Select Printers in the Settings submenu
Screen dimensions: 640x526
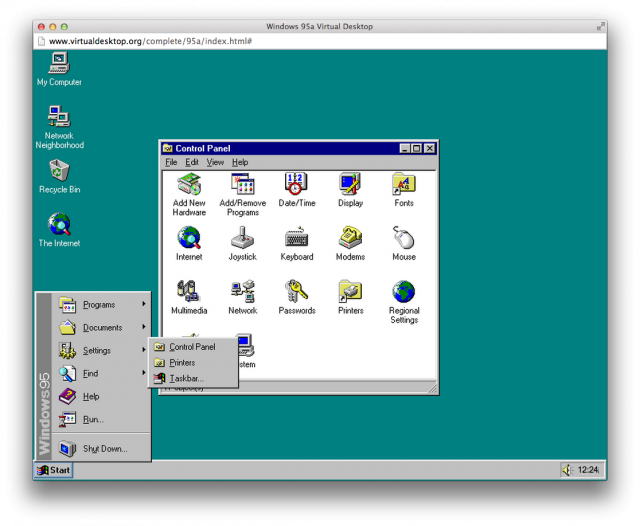[x=182, y=363]
